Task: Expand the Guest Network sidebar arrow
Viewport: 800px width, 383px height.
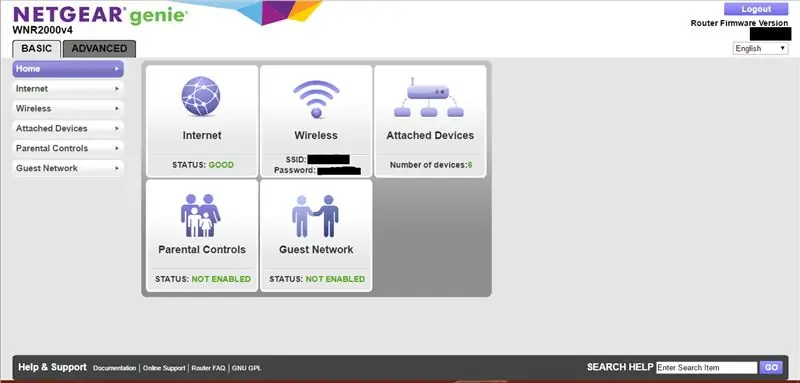Action: click(117, 168)
